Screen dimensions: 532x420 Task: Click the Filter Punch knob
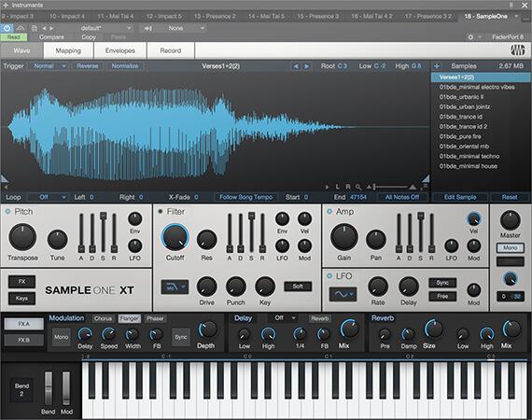(x=236, y=287)
